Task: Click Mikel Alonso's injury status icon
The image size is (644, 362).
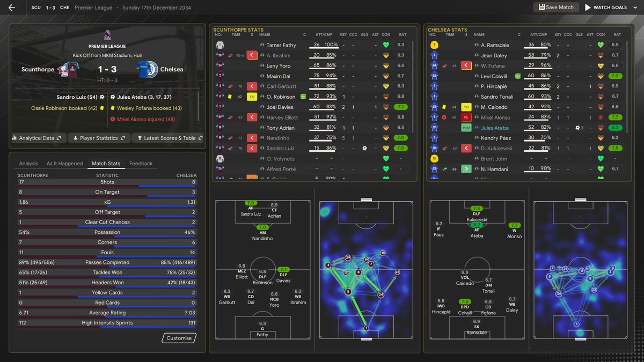Action: (467, 117)
